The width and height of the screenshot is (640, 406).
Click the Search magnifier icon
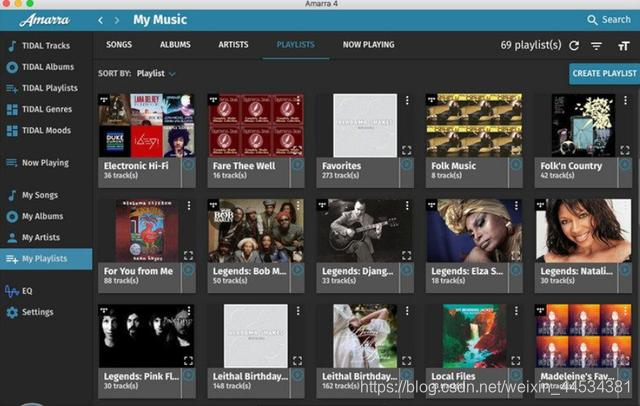click(x=592, y=20)
